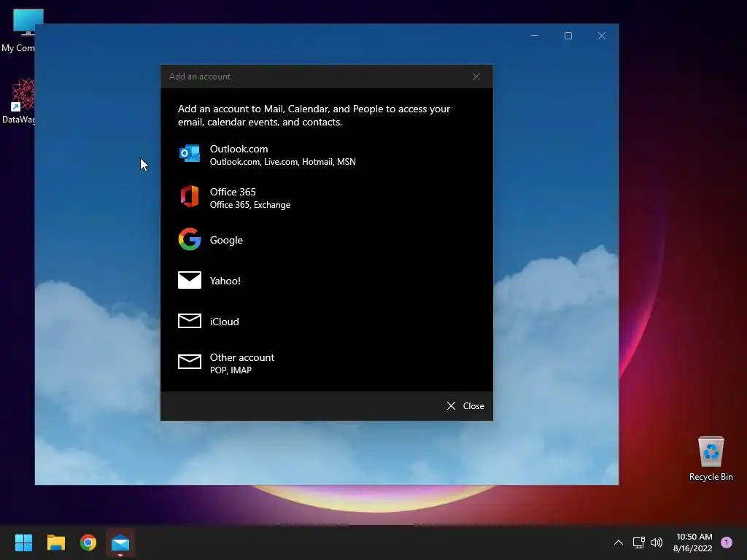
Task: Click the Other account title
Action: pos(241,357)
